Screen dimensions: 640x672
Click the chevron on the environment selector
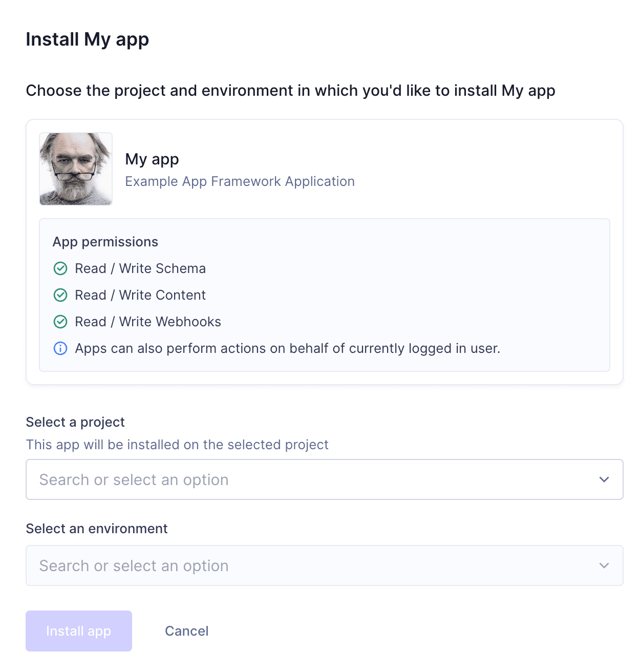coord(604,565)
